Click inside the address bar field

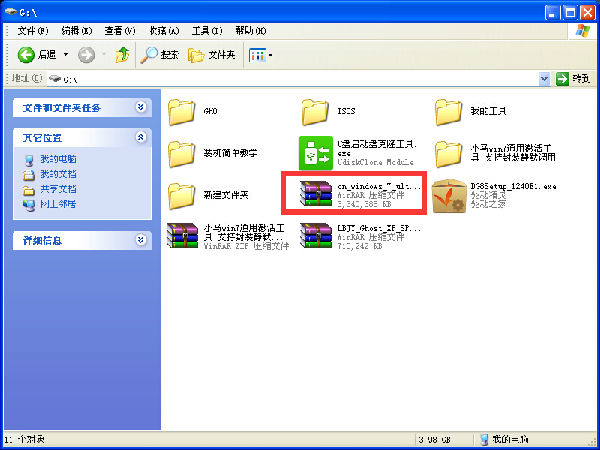click(300, 78)
